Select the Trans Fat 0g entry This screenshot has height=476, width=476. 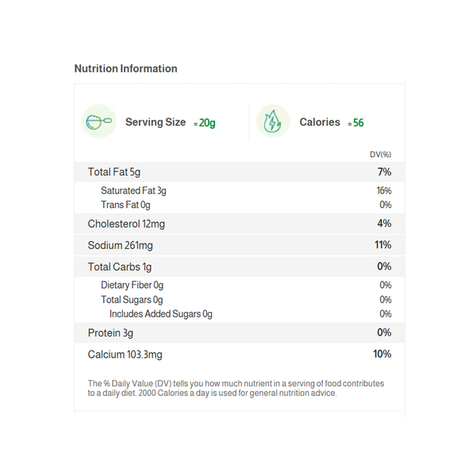click(125, 205)
